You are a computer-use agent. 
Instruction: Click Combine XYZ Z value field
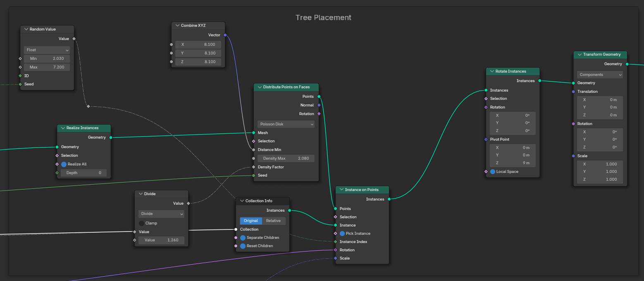pyautogui.click(x=198, y=62)
